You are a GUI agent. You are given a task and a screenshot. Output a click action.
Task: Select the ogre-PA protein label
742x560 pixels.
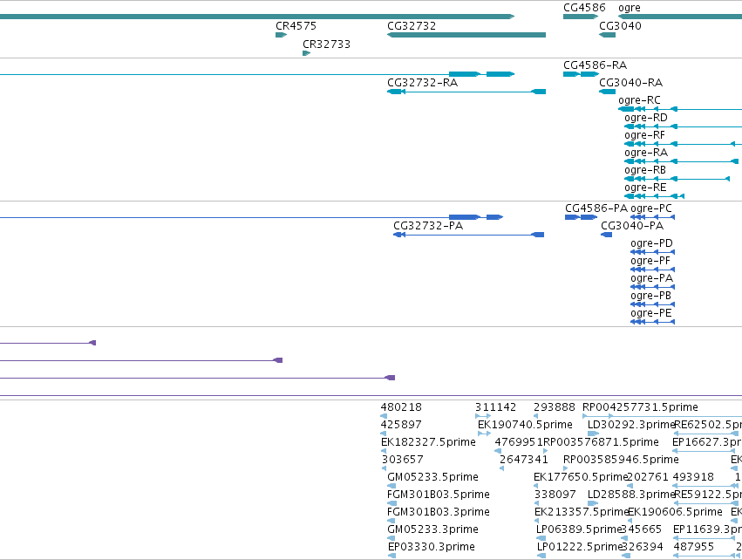coord(651,278)
